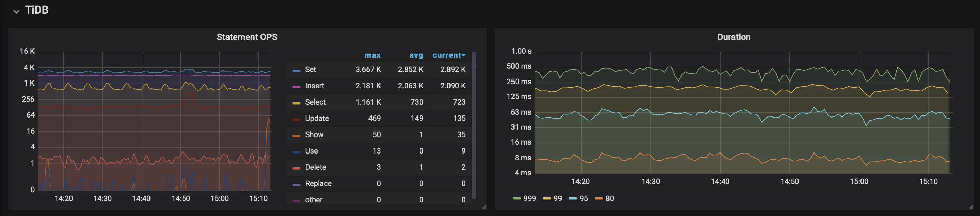This screenshot has height=216, width=980.
Task: Click the current column sort header
Action: point(448,55)
